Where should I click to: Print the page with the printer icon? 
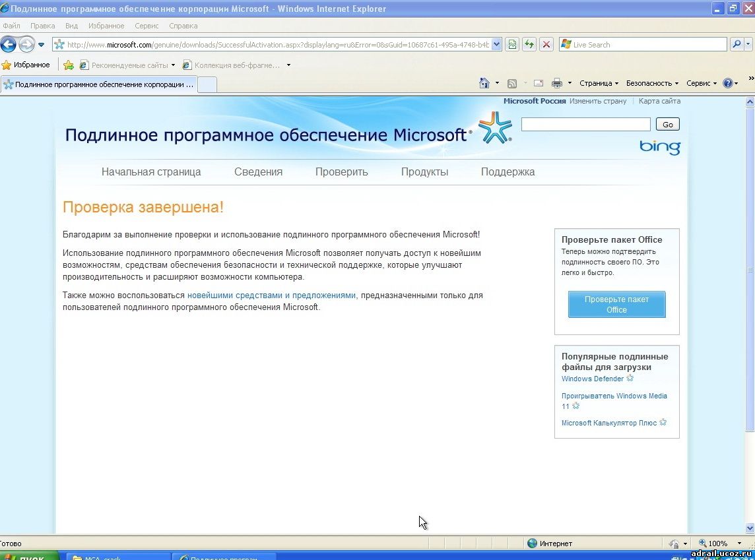(556, 83)
